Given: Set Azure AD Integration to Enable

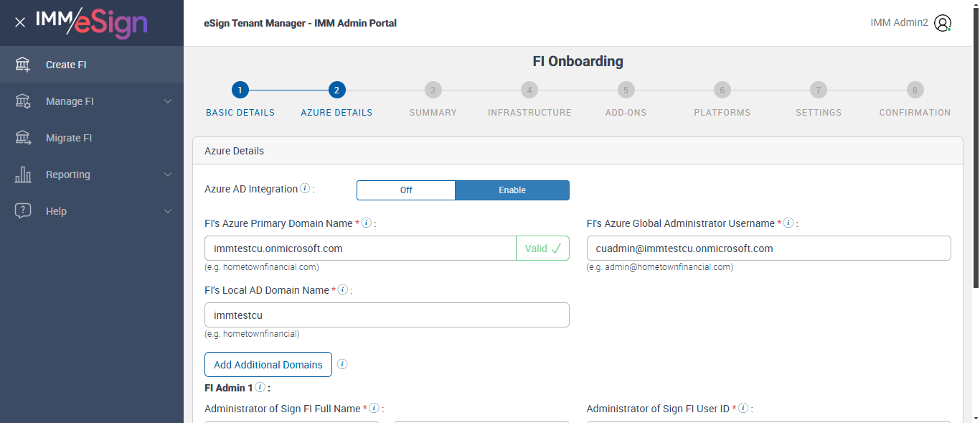Looking at the screenshot, I should (x=512, y=190).
